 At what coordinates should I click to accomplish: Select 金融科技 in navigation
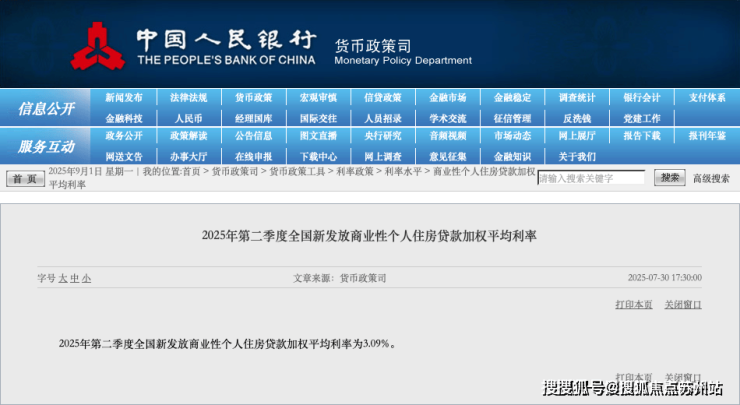(124, 118)
